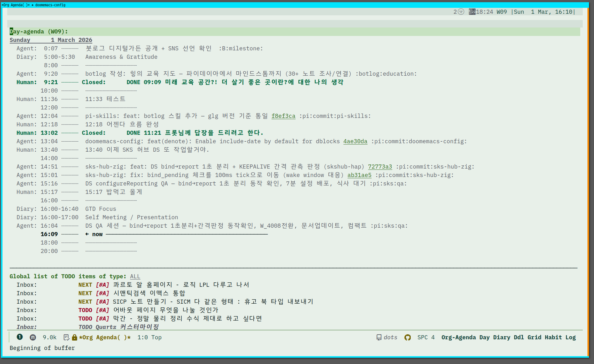594x364 pixels.
Task: Click the moon-face icon in top bar
Action: click(x=461, y=12)
